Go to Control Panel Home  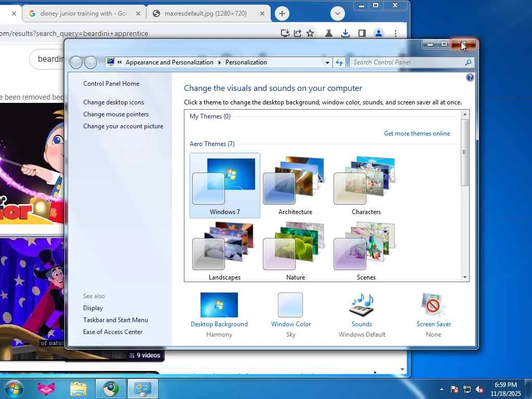click(111, 84)
